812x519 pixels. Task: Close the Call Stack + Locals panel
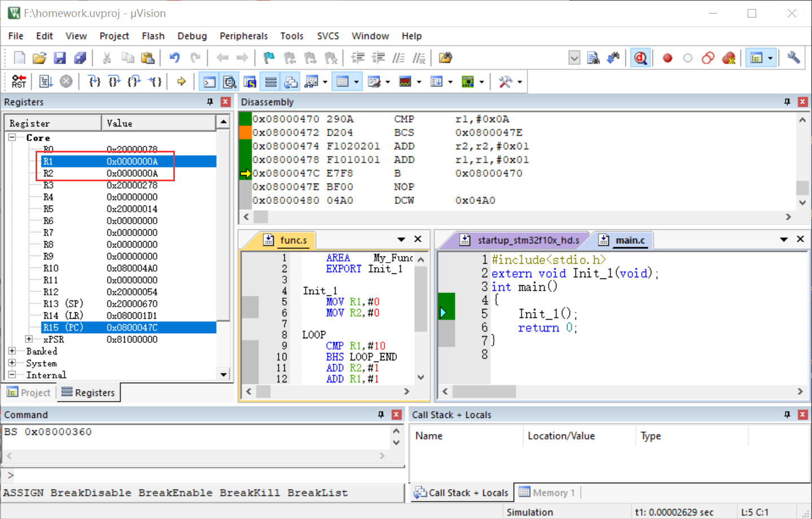803,415
